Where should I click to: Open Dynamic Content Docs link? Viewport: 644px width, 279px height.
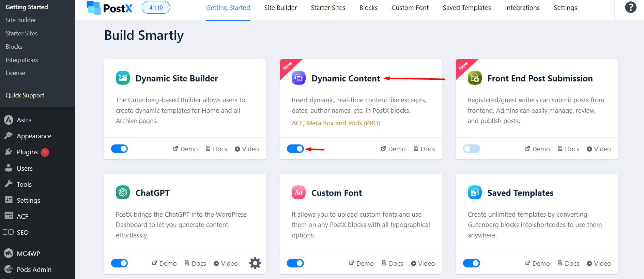click(x=424, y=149)
